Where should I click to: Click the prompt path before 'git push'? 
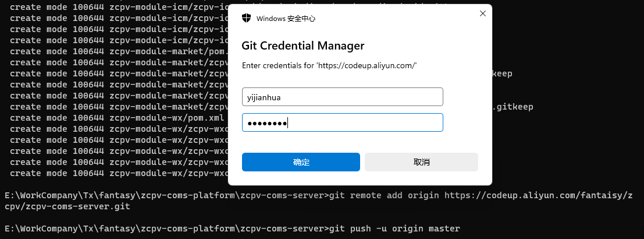coord(166,229)
